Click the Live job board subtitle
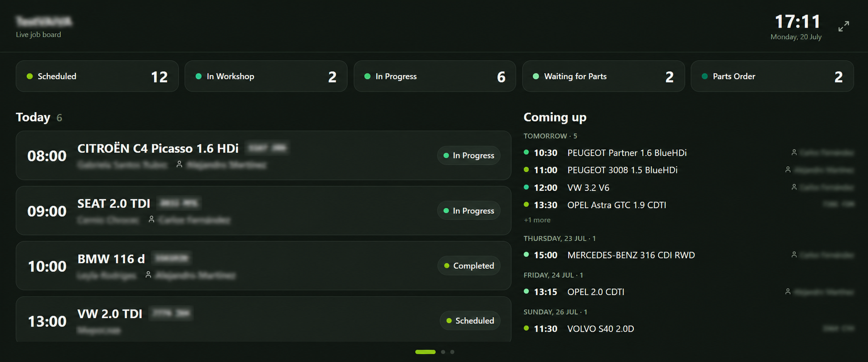The image size is (868, 362). pyautogui.click(x=38, y=34)
